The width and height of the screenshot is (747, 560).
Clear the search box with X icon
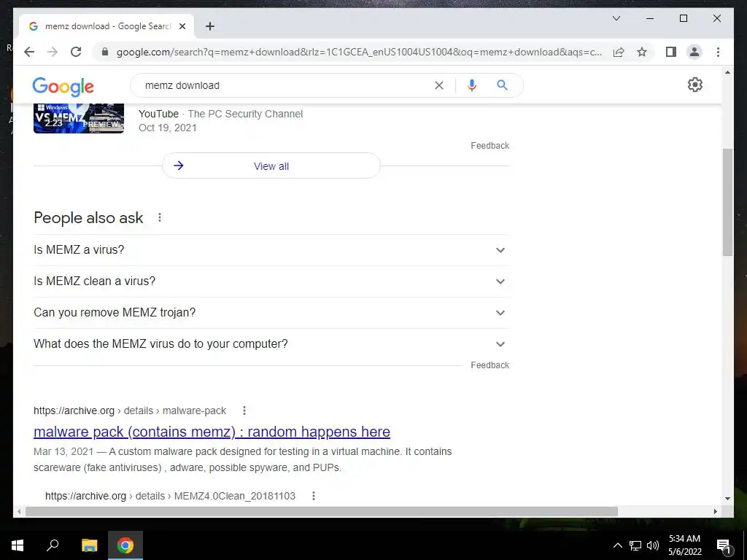(438, 85)
